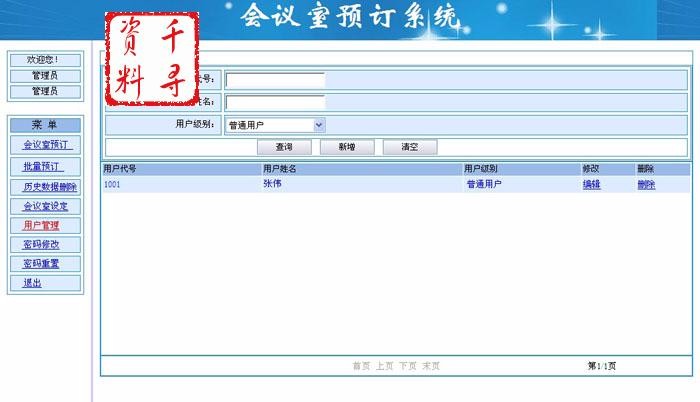Focus the 用户姓名 input field
The image size is (700, 402).
pos(275,103)
